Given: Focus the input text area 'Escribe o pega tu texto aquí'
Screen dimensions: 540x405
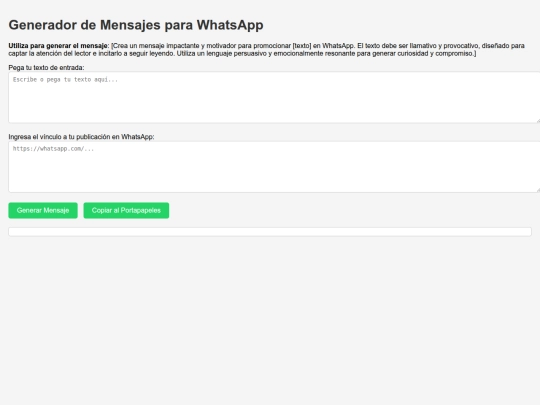Looking at the screenshot, I should [274, 97].
